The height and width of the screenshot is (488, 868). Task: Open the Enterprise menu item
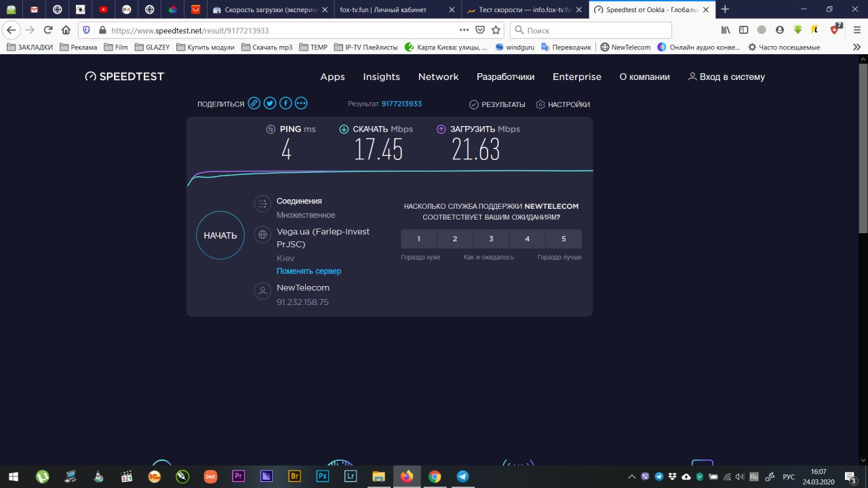pos(577,77)
